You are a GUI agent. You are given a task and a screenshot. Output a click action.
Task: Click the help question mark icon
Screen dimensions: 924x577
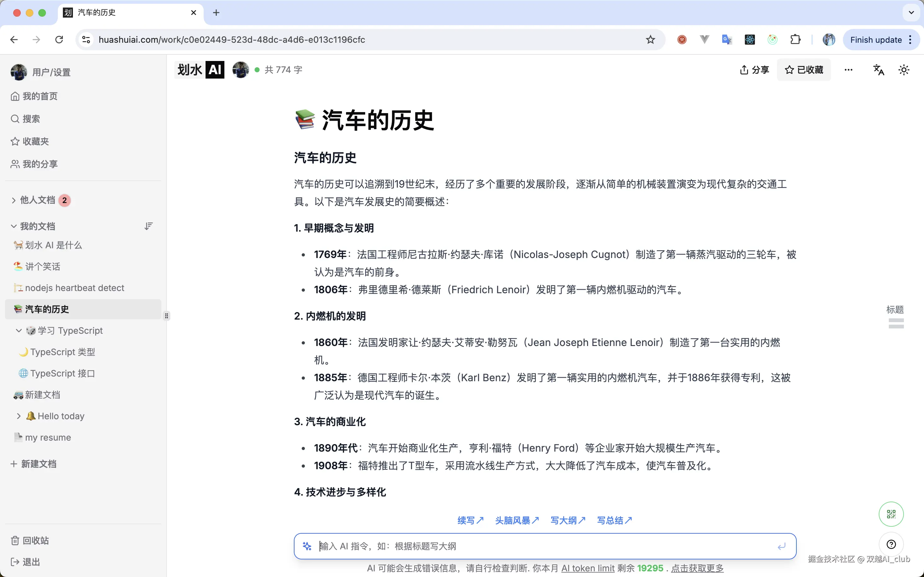891,544
